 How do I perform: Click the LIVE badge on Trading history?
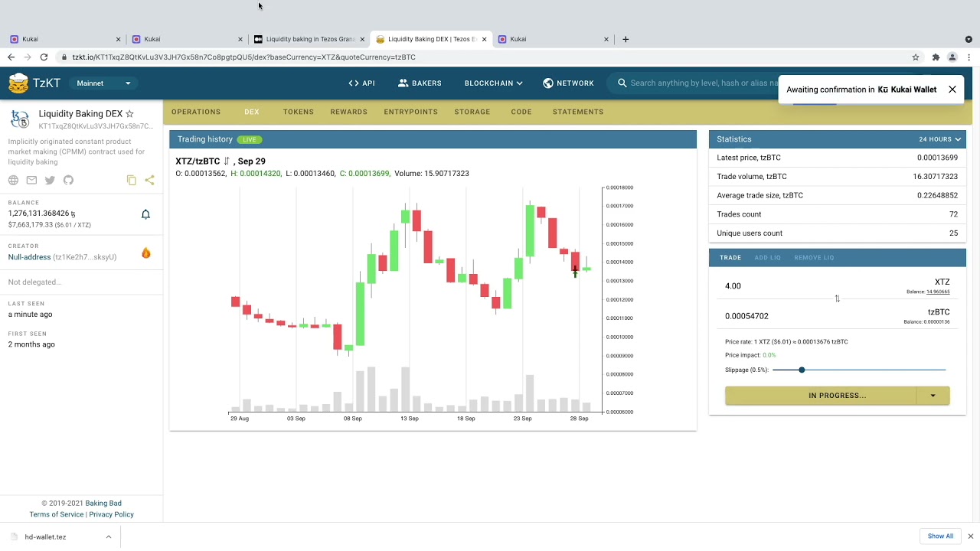click(250, 139)
